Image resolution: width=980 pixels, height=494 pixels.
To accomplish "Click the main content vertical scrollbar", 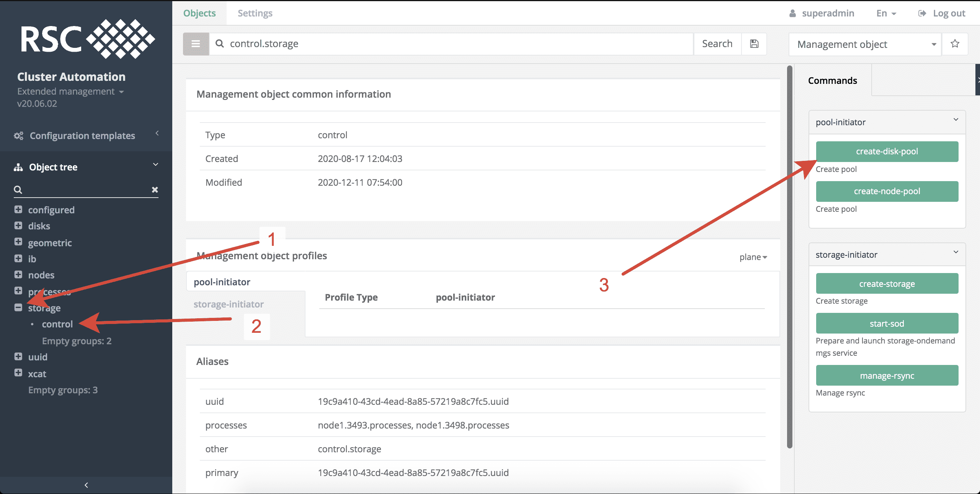I will (x=789, y=257).
